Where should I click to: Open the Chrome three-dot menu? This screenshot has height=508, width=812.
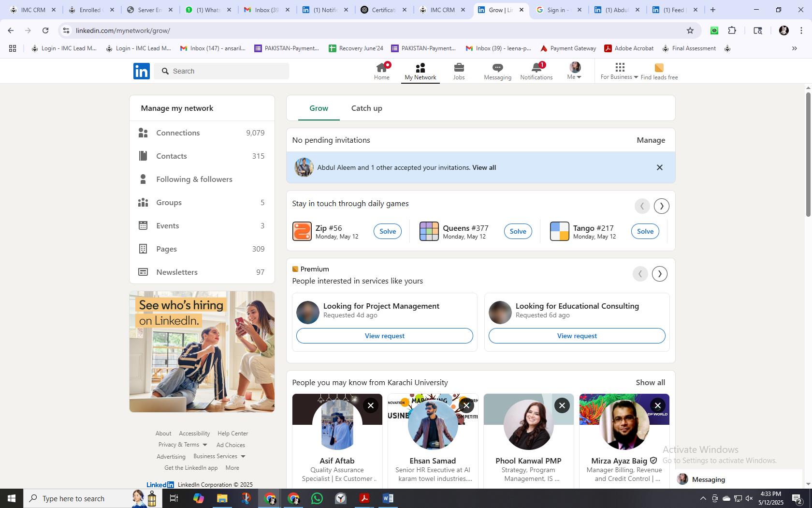pyautogui.click(x=801, y=30)
